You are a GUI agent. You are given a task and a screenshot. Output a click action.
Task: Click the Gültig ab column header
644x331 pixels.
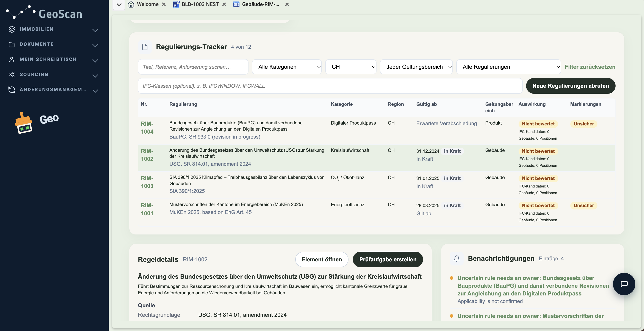(426, 104)
